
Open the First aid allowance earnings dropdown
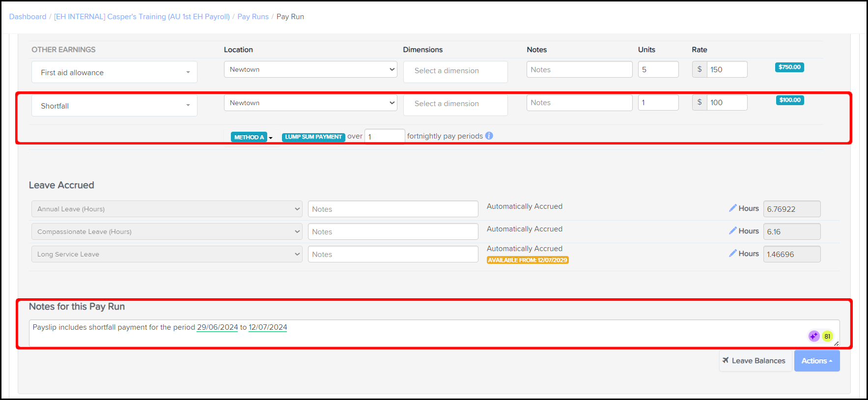pyautogui.click(x=114, y=72)
